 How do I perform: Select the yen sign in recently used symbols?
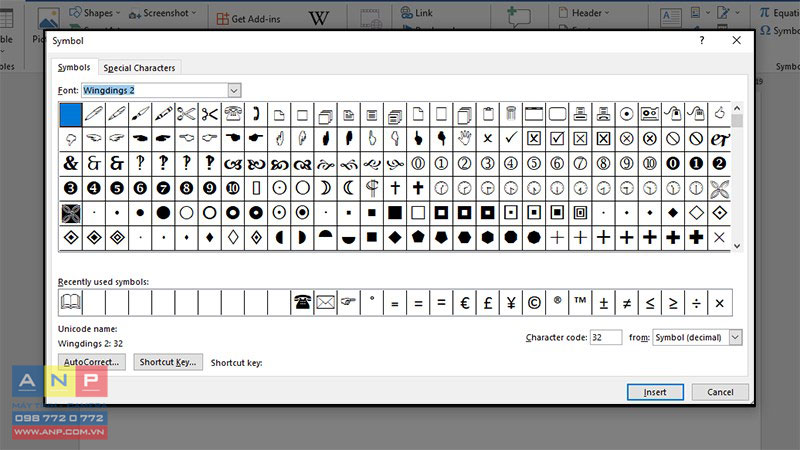pyautogui.click(x=511, y=303)
